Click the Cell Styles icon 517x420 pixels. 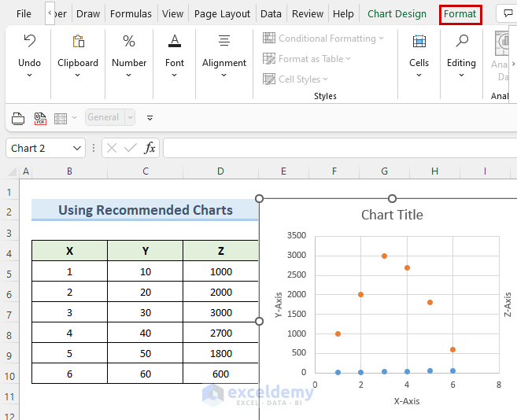tap(269, 79)
